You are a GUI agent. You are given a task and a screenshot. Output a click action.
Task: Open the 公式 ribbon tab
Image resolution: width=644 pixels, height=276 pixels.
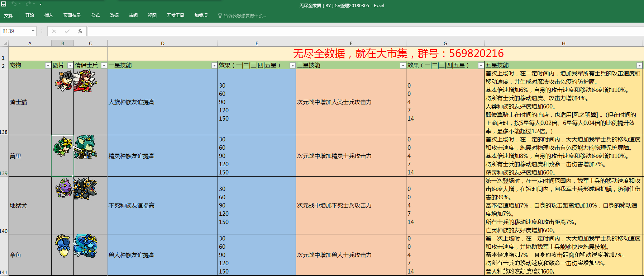coord(95,15)
